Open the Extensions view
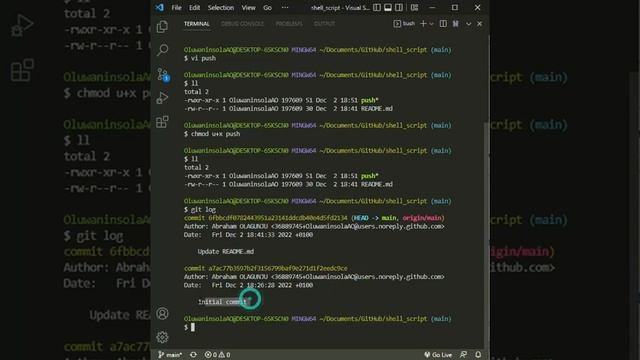Viewport: 640px width, 360px height. coord(162,122)
